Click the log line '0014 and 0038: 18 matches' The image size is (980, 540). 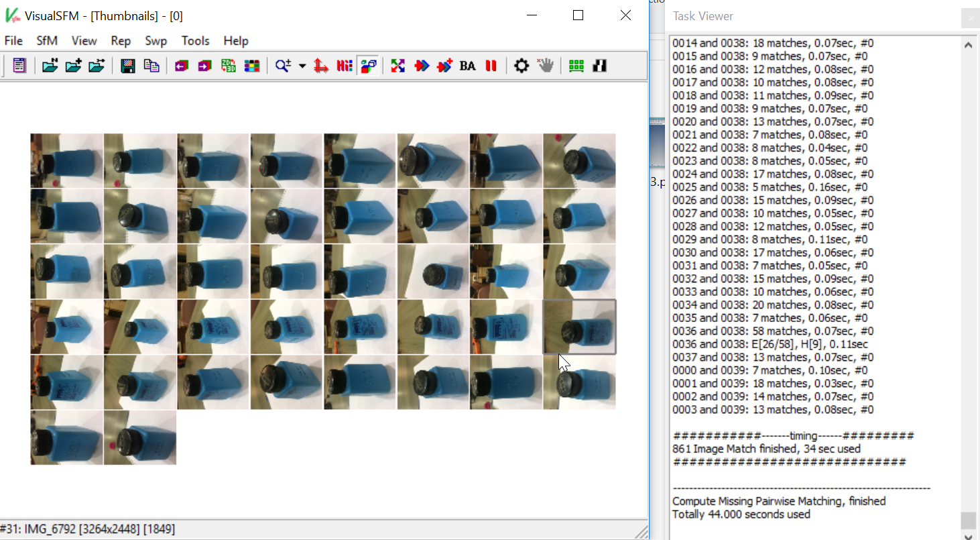[773, 43]
